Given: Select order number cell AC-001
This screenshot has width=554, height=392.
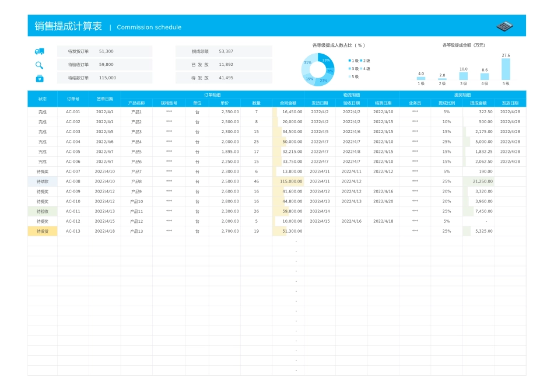Looking at the screenshot, I should (73, 111).
